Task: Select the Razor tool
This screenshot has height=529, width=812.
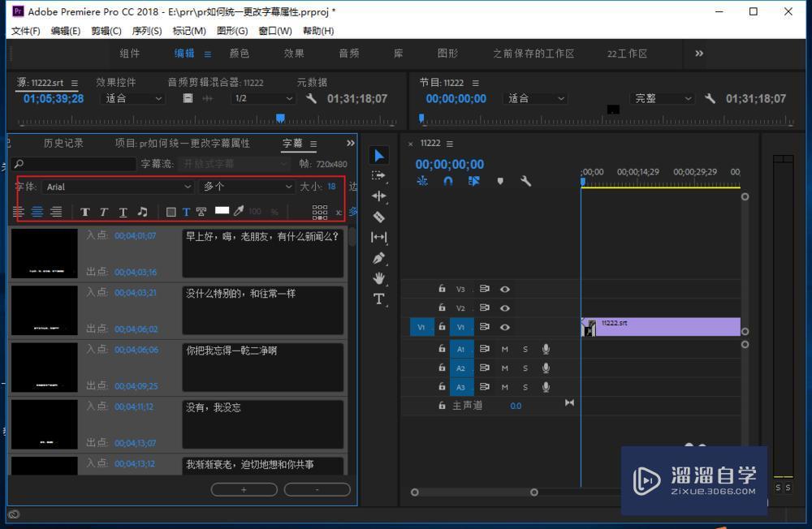Action: tap(379, 217)
